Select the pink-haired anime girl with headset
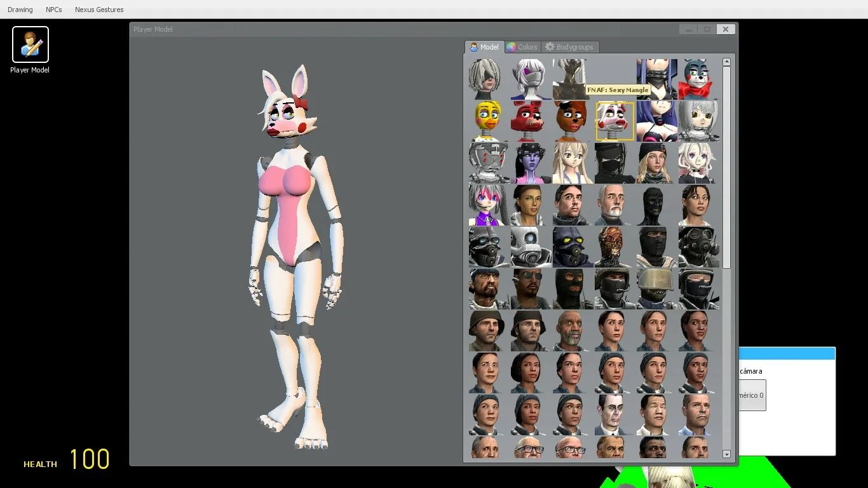 click(489, 205)
